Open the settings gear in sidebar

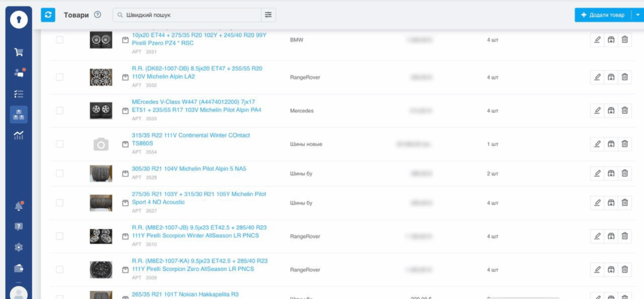tap(19, 247)
